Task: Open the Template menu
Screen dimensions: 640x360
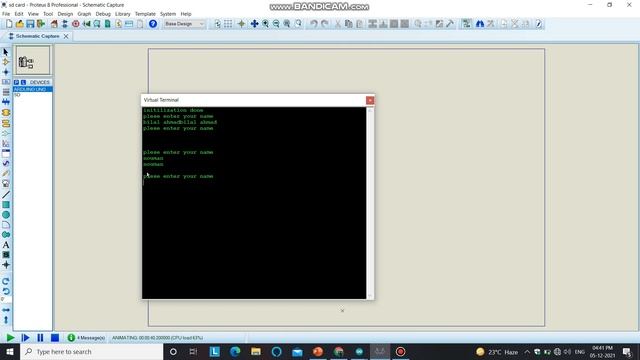Action: pos(145,14)
